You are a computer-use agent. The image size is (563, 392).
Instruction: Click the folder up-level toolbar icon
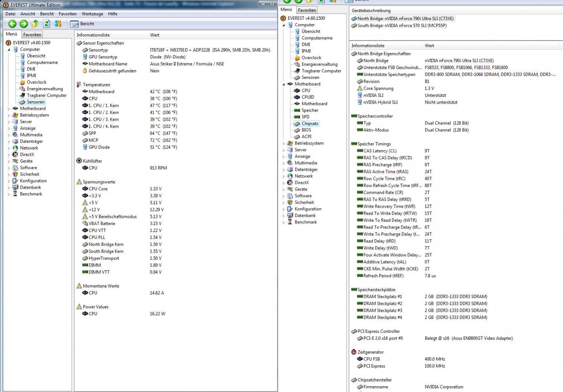click(x=35, y=24)
